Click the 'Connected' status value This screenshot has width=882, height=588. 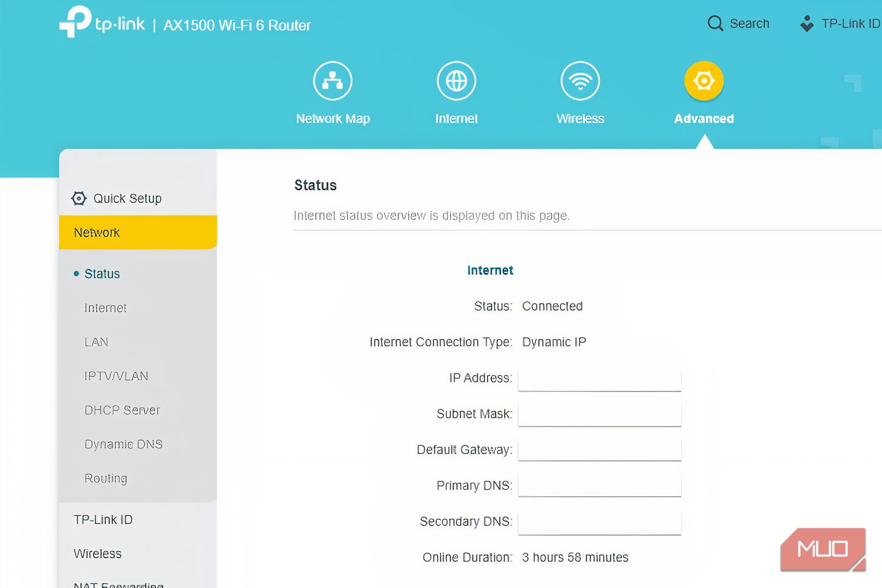pyautogui.click(x=552, y=306)
